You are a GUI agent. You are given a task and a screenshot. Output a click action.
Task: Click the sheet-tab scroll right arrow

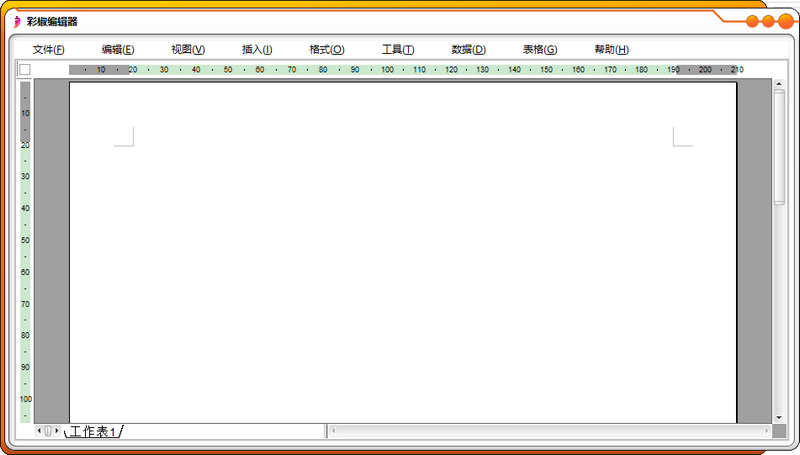pyautogui.click(x=57, y=431)
